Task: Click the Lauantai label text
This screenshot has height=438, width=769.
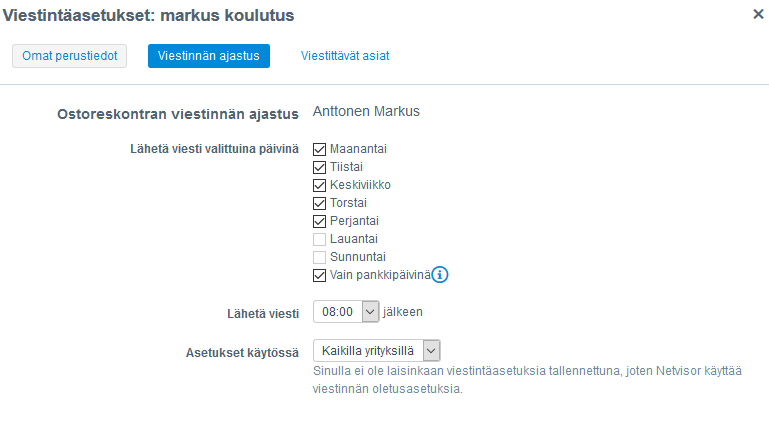Action: (x=353, y=239)
